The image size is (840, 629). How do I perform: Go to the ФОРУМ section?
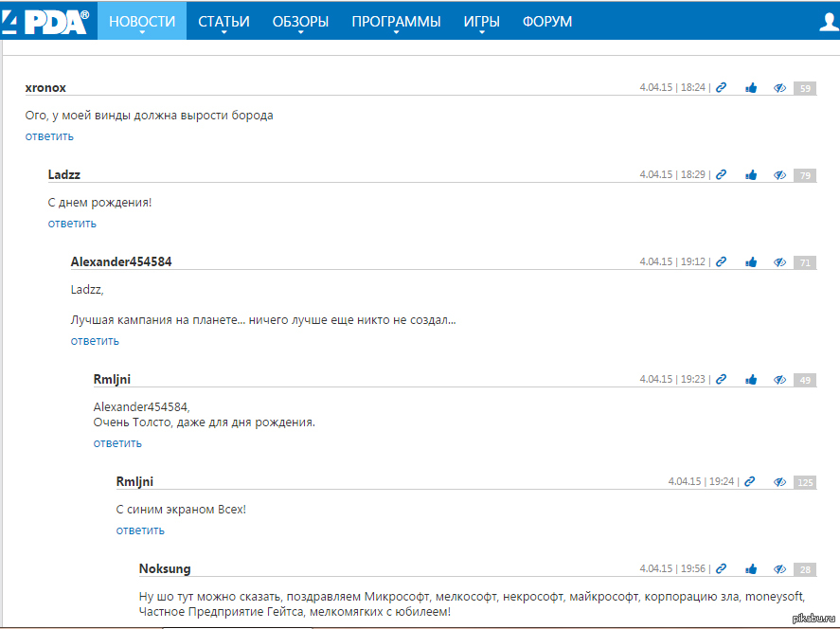(x=546, y=22)
